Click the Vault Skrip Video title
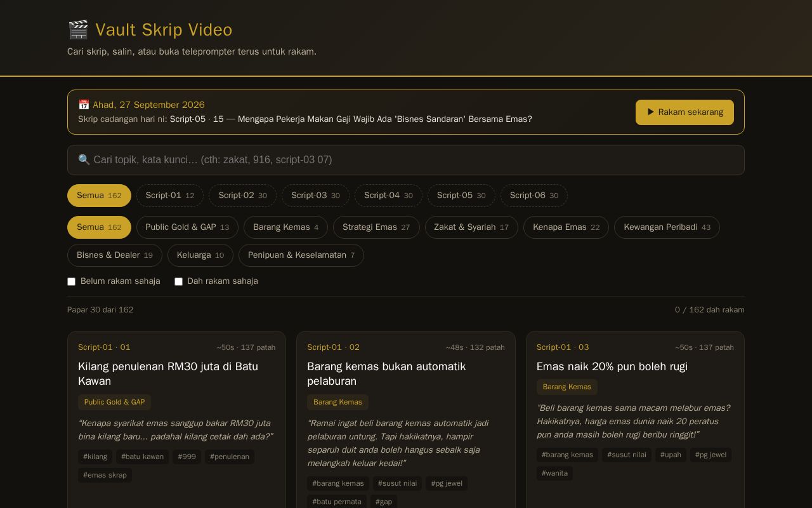This screenshot has width=812, height=508. [x=164, y=30]
